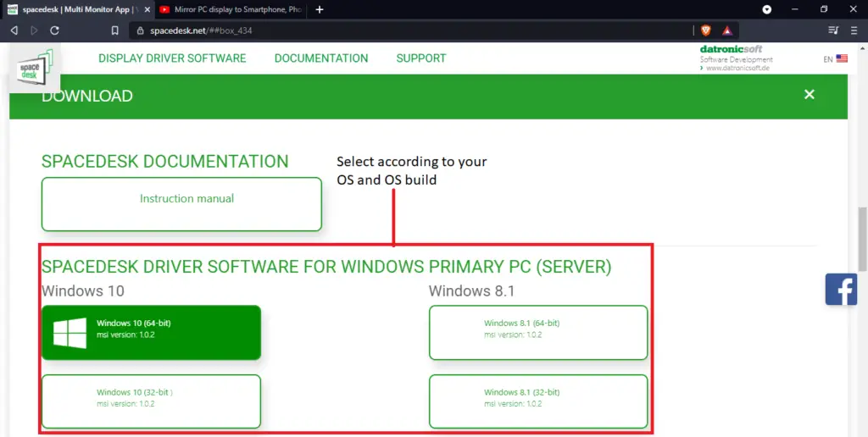This screenshot has height=437, width=868.
Task: Switch to the spacedesk Multi Monitor App tab
Action: pyautogui.click(x=75, y=9)
